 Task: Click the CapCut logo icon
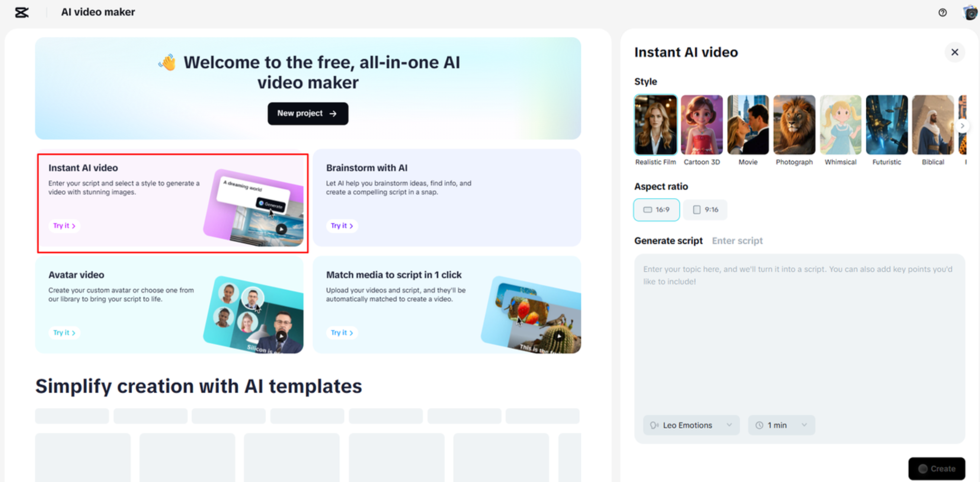22,13
